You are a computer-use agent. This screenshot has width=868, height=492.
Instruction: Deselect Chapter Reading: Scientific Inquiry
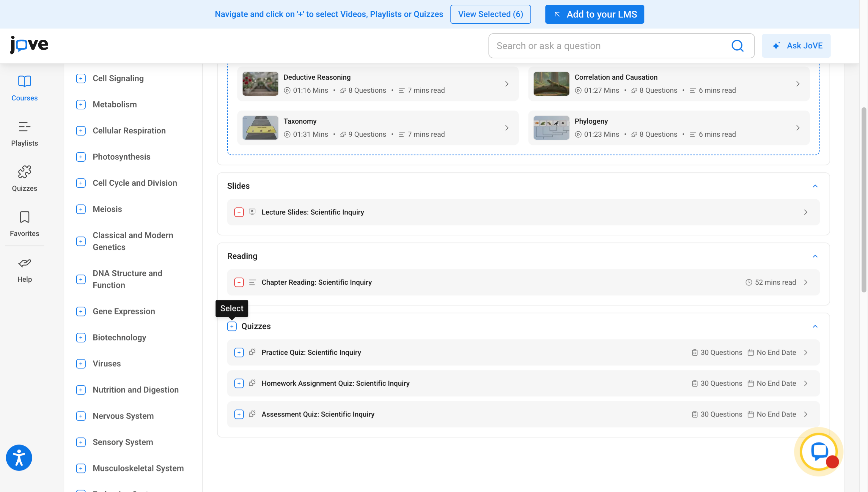pos(239,282)
